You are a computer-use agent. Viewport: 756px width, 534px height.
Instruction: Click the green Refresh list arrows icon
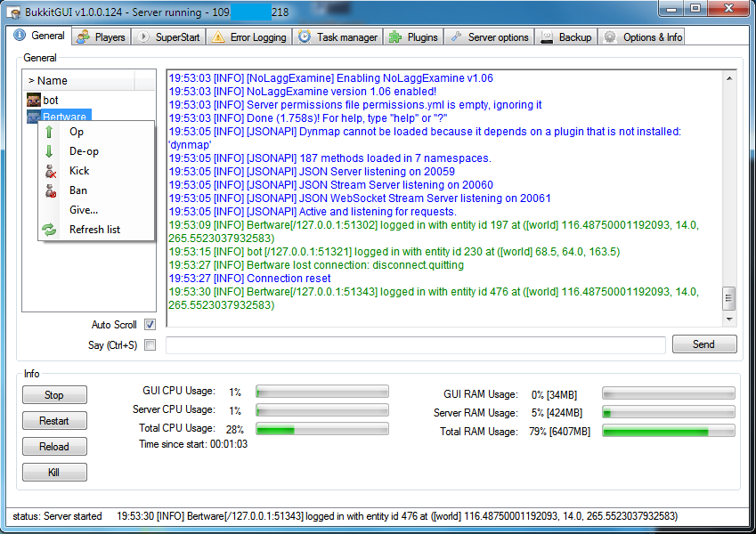(49, 230)
